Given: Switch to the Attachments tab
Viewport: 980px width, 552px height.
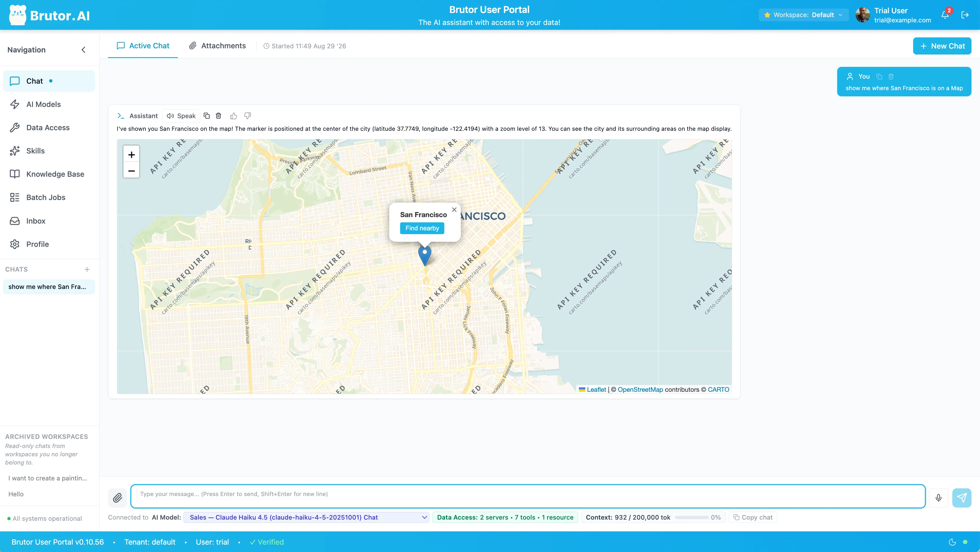Looking at the screenshot, I should 218,46.
